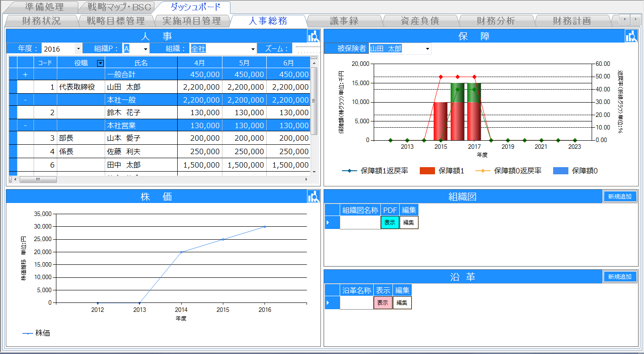Click the cyan 表示 button for PDF
The width and height of the screenshot is (644, 354).
click(x=389, y=223)
